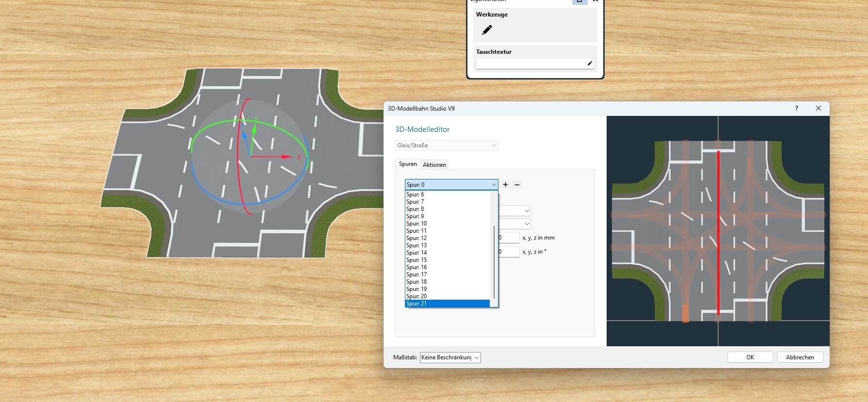Open the Gleis/Straße dropdown
Viewport: 868px width, 402px height.
click(x=447, y=145)
